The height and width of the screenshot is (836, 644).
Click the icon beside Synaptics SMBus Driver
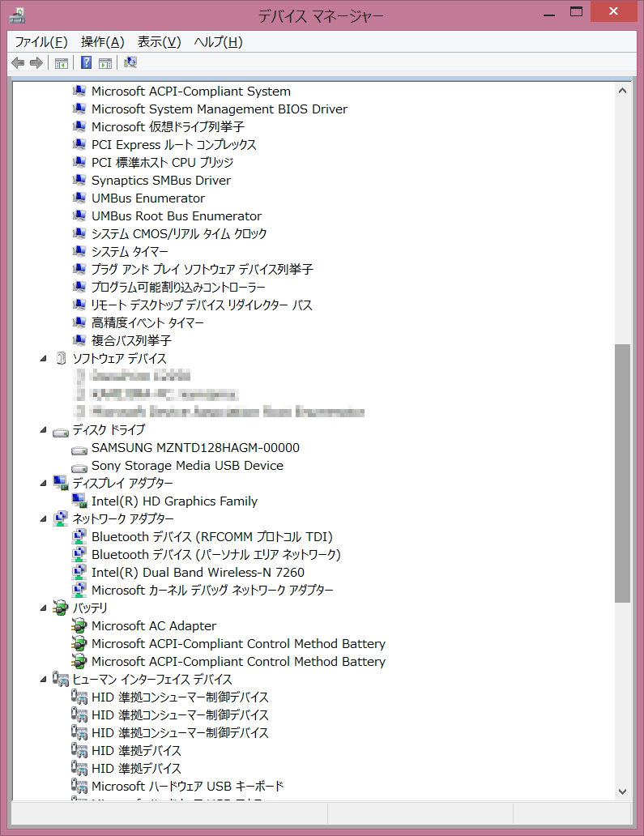79,180
